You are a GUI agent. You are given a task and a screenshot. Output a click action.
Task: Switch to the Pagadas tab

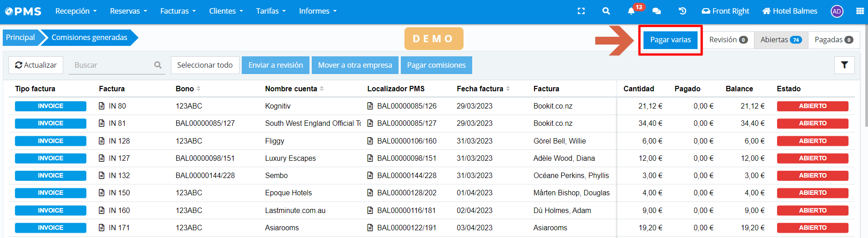pos(833,40)
